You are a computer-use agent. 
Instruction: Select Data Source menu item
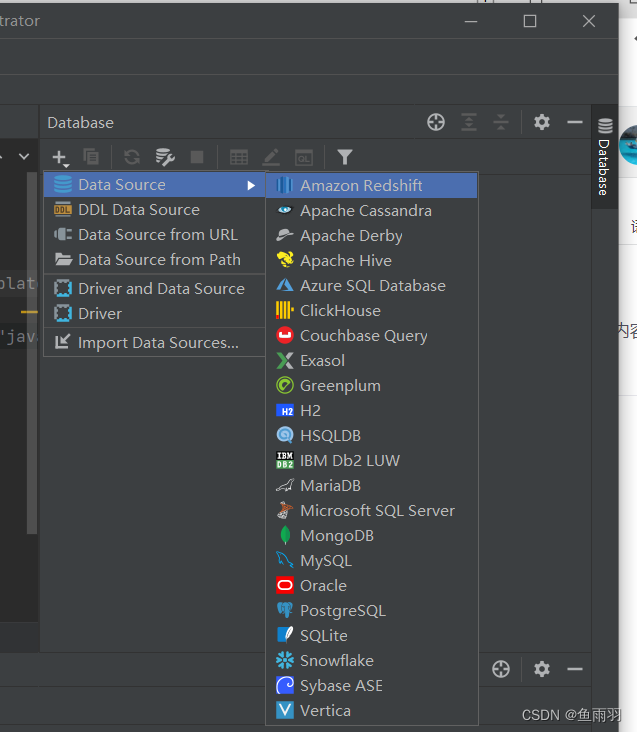click(x=154, y=185)
